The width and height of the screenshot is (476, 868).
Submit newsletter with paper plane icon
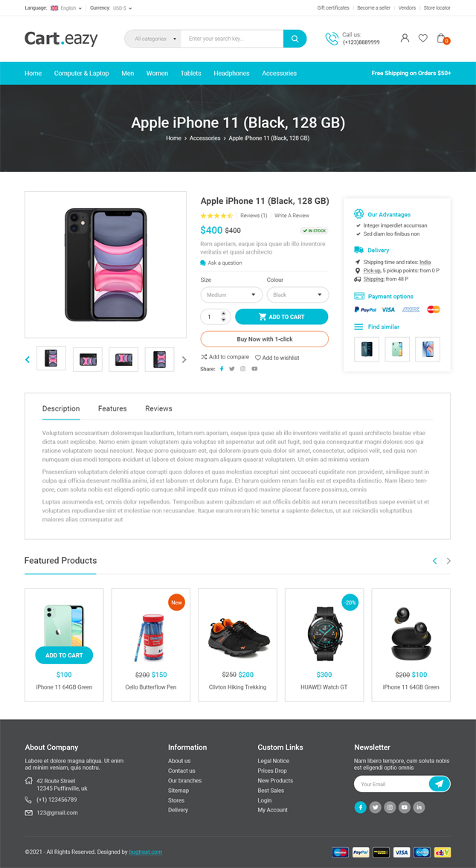point(440,784)
